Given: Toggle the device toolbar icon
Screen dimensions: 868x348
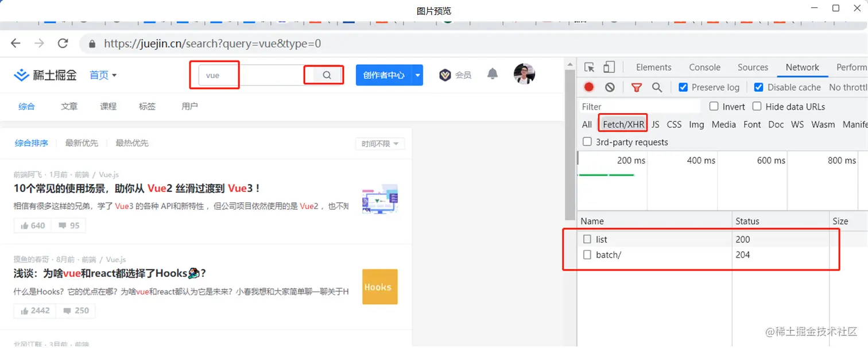Looking at the screenshot, I should coord(609,67).
